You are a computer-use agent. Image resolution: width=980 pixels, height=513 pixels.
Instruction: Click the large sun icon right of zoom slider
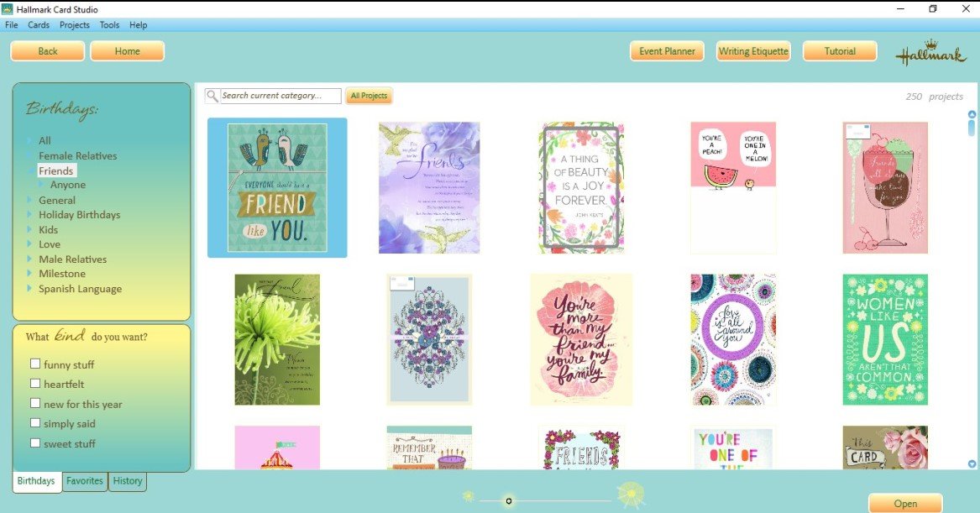click(x=631, y=495)
